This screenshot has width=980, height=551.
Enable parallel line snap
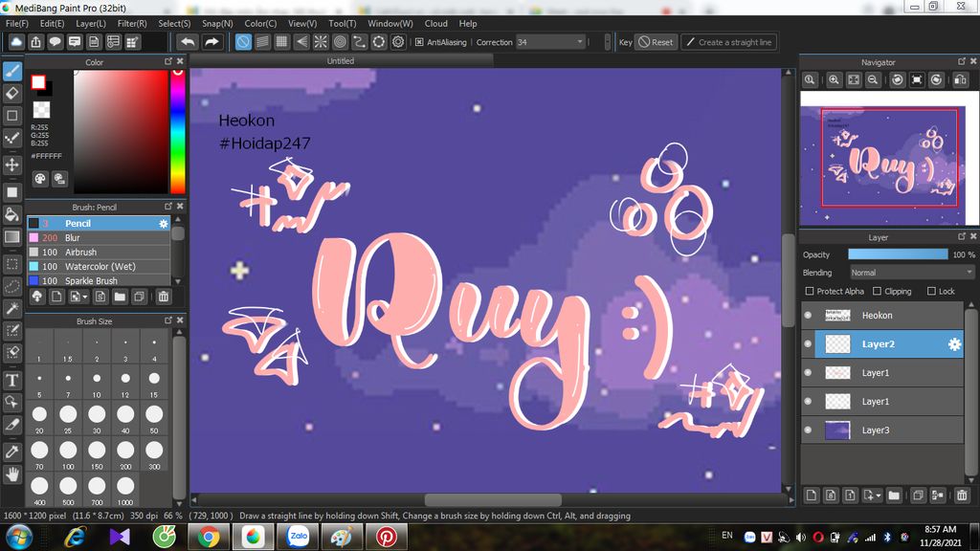[262, 42]
